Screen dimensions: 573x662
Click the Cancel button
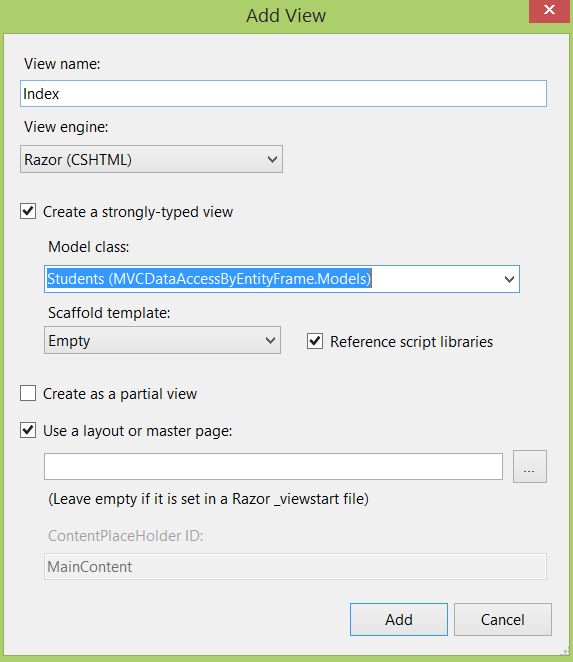coord(502,619)
